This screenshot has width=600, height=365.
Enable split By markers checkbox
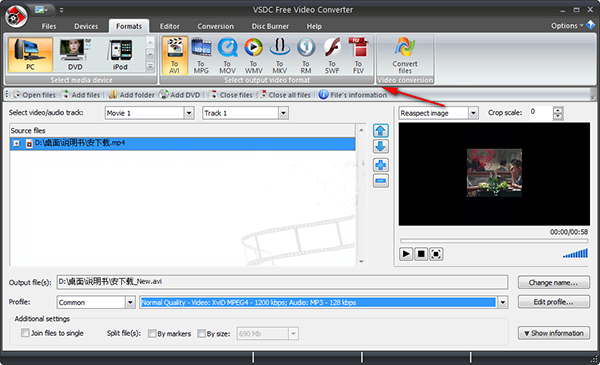(152, 334)
